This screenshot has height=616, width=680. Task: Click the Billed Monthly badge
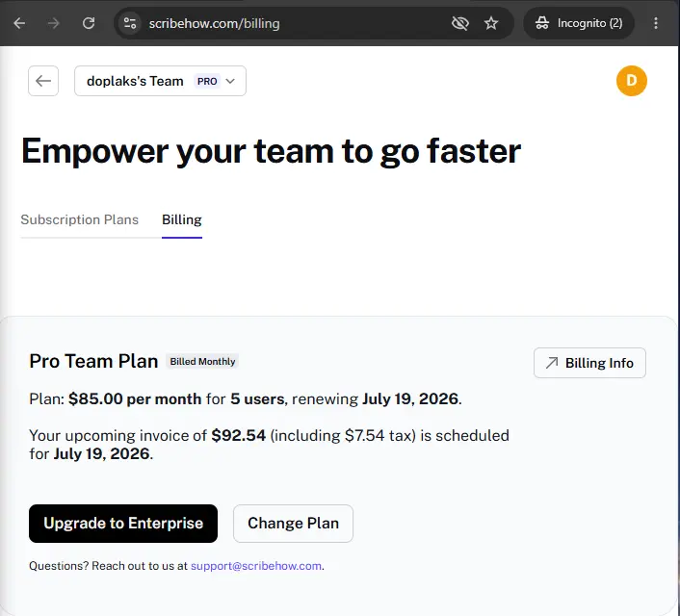pyautogui.click(x=202, y=362)
